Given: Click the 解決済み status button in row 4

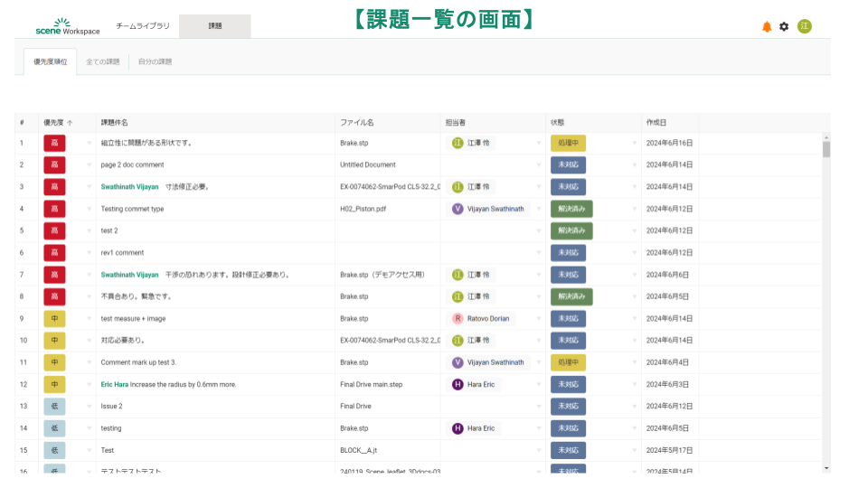Looking at the screenshot, I should coord(571,209).
